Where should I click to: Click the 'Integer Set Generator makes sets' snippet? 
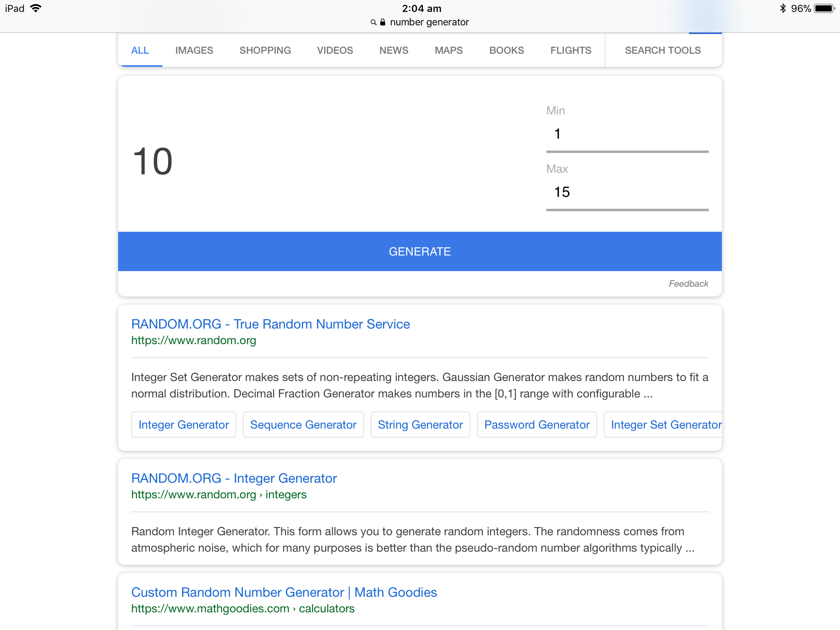pyautogui.click(x=420, y=386)
